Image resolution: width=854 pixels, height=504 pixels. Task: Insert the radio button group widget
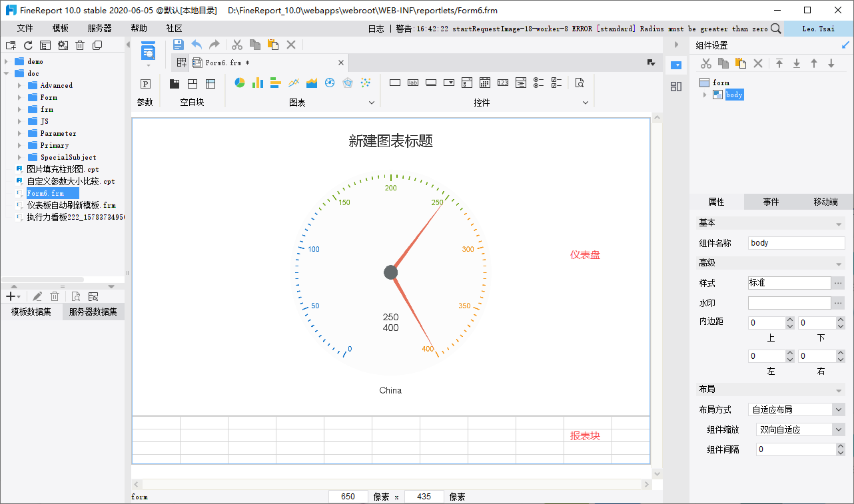539,83
